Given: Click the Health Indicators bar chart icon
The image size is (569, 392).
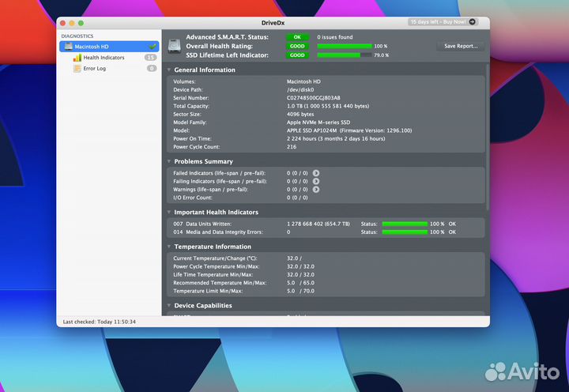Looking at the screenshot, I should (77, 58).
